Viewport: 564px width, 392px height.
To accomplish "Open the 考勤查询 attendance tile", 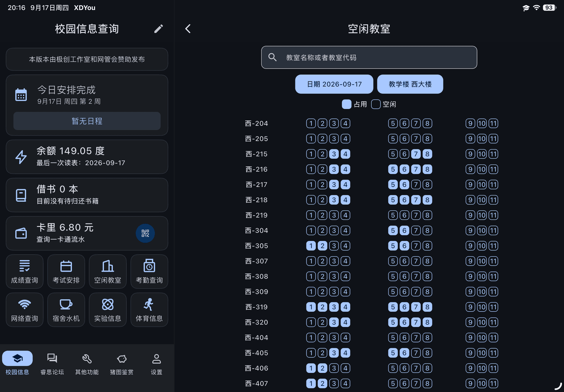I will (149, 272).
